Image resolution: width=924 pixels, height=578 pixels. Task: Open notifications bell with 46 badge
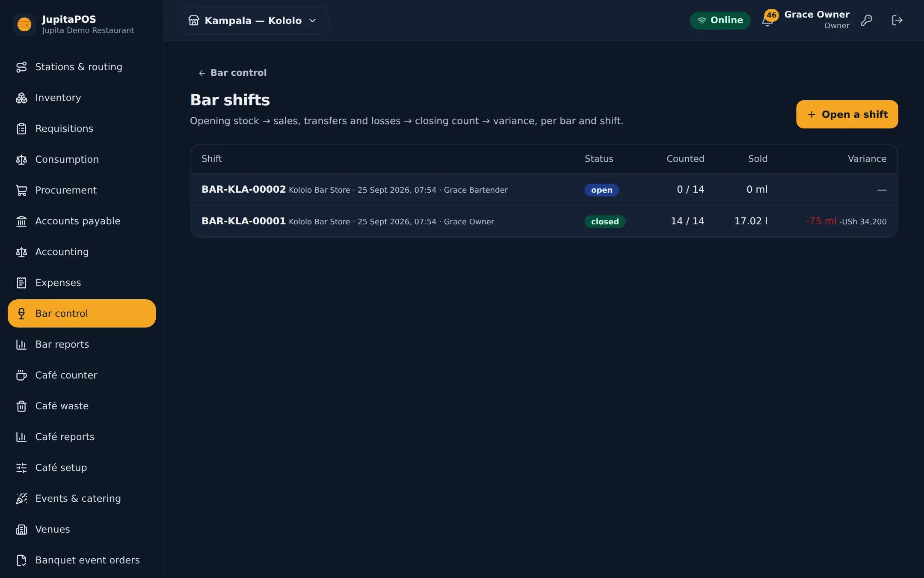click(x=769, y=19)
